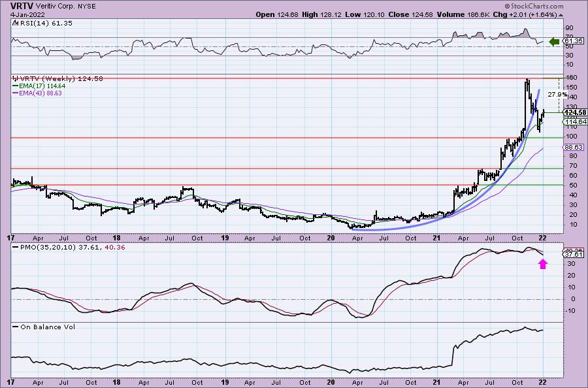
Task: Click the Open 124.68 value
Action: (277, 14)
